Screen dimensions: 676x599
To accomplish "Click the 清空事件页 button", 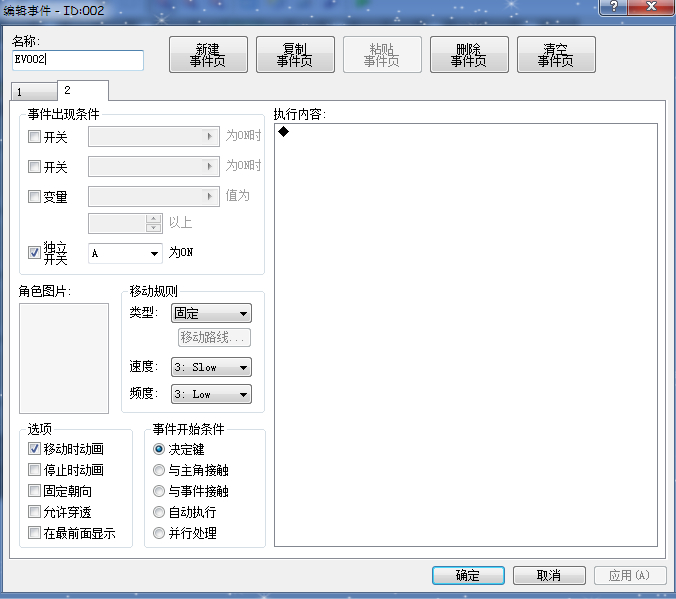I will 556,55.
